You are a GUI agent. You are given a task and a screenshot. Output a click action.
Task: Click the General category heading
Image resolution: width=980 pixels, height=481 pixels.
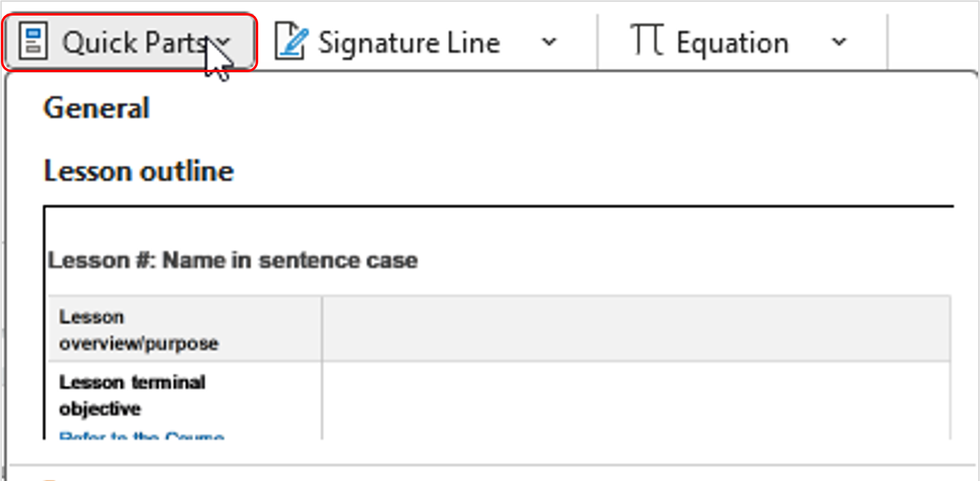coord(97,108)
